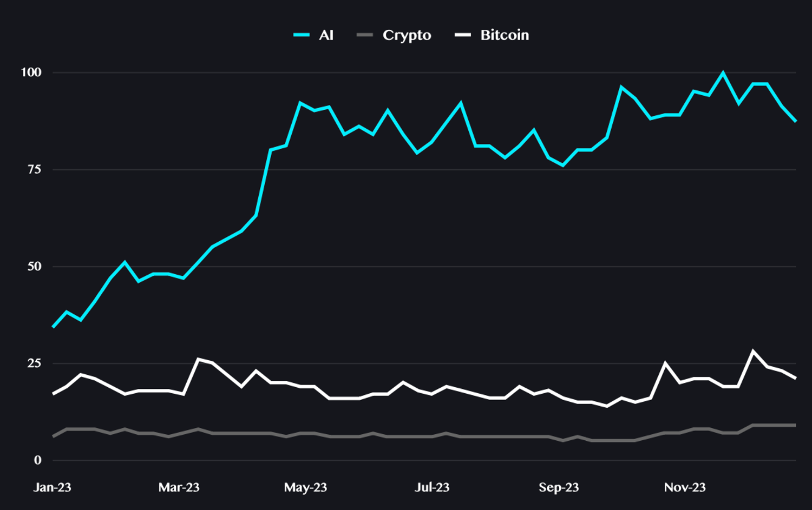
Task: Click the Bitcoin line's highest peak after Nov-23
Action: pos(752,351)
